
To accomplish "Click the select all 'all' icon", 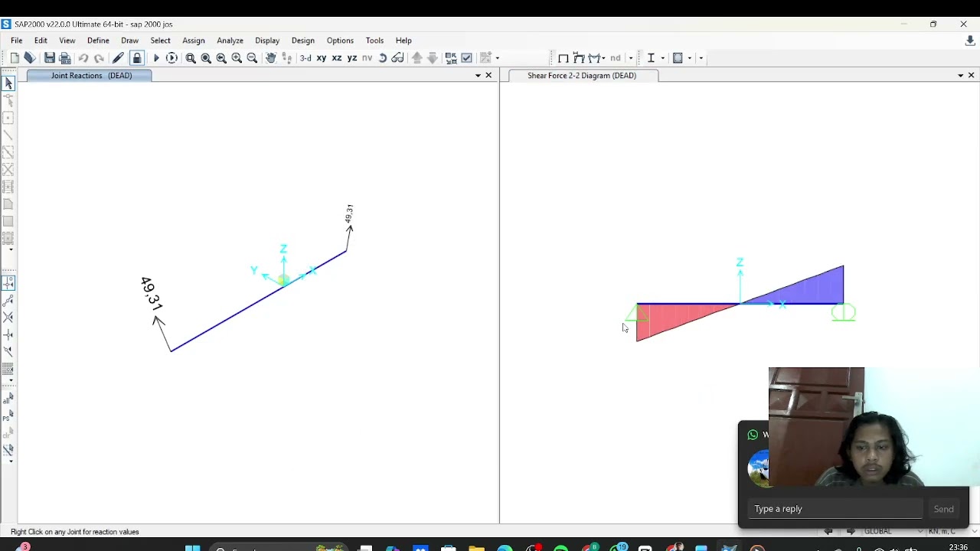I will pos(8,399).
